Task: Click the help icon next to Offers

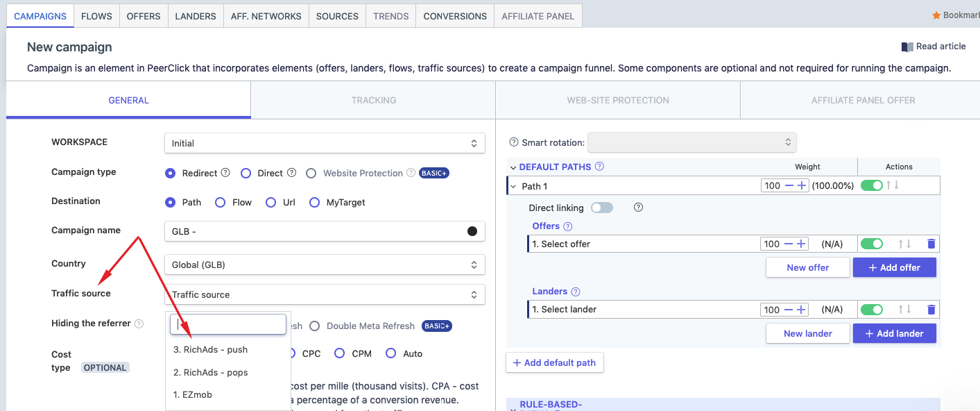Action: tap(568, 226)
